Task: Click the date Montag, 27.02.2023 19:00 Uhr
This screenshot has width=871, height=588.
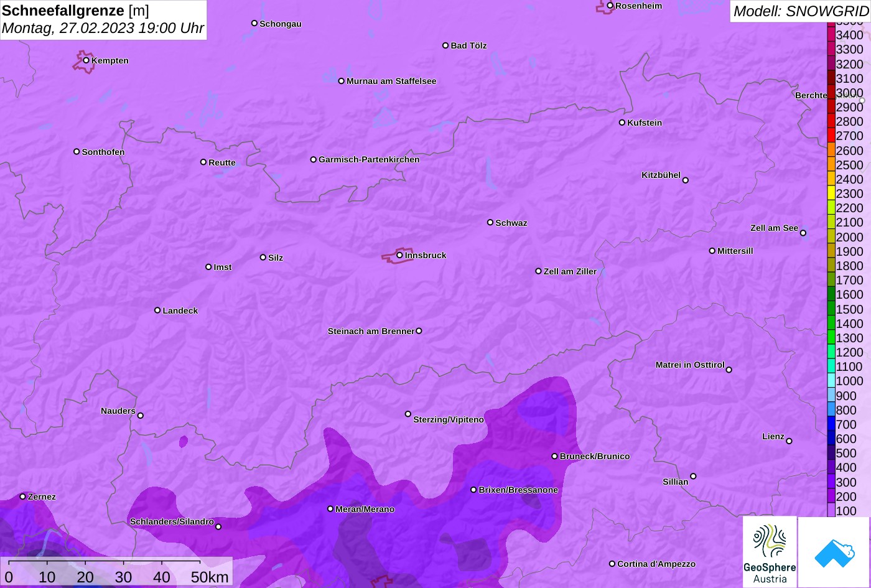Action: tap(103, 29)
